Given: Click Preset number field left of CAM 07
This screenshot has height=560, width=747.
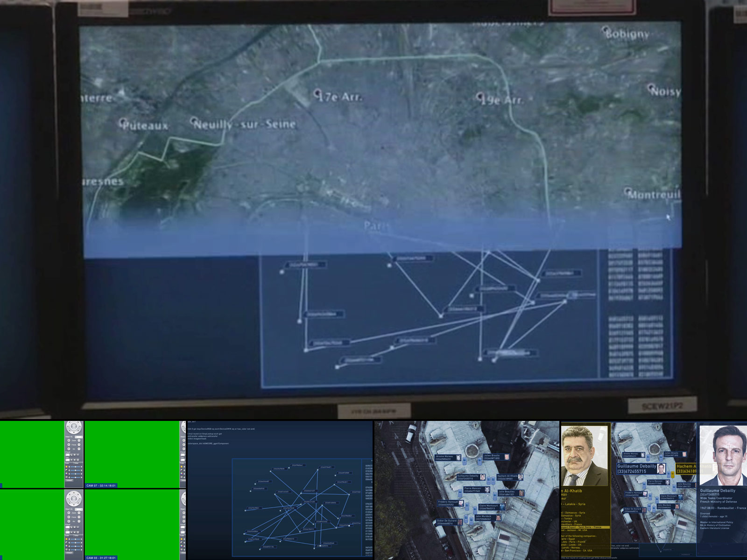Looking at the screenshot, I should pyautogui.click(x=68, y=455).
